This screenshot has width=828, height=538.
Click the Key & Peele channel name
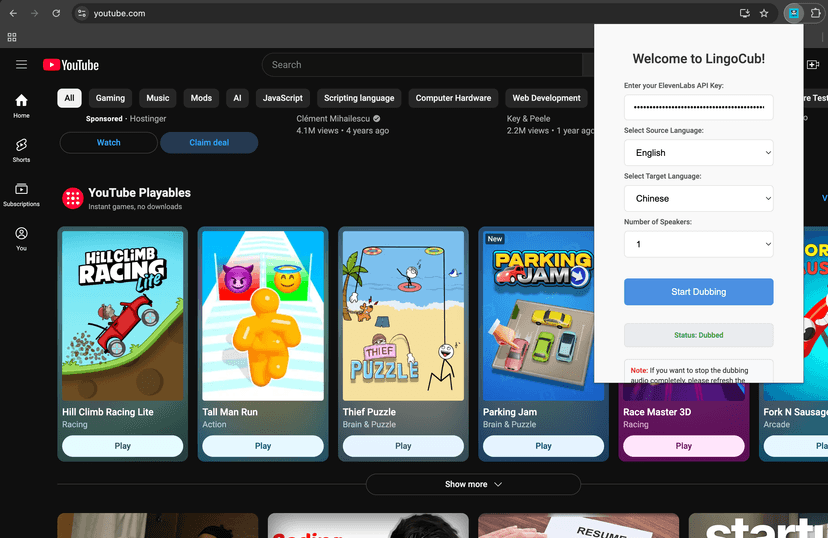pos(529,118)
